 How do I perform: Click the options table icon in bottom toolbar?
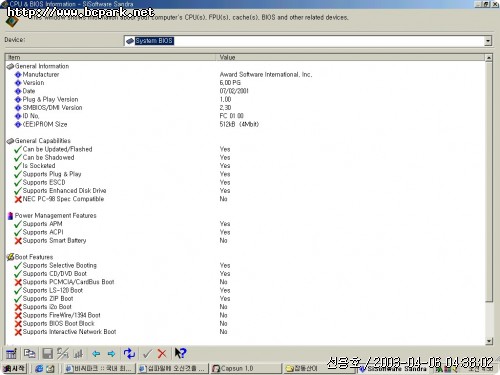(x=11, y=353)
